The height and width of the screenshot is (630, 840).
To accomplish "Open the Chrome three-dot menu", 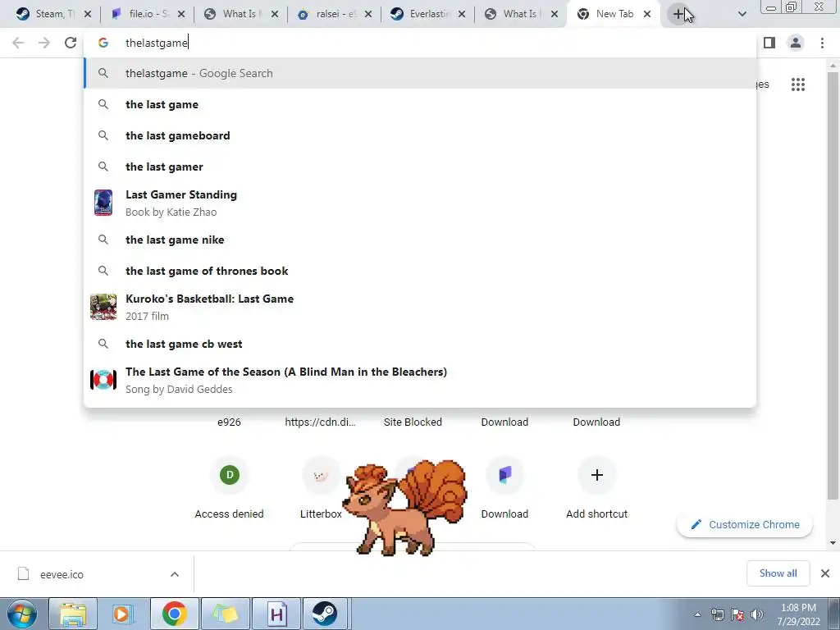I will pyautogui.click(x=822, y=43).
